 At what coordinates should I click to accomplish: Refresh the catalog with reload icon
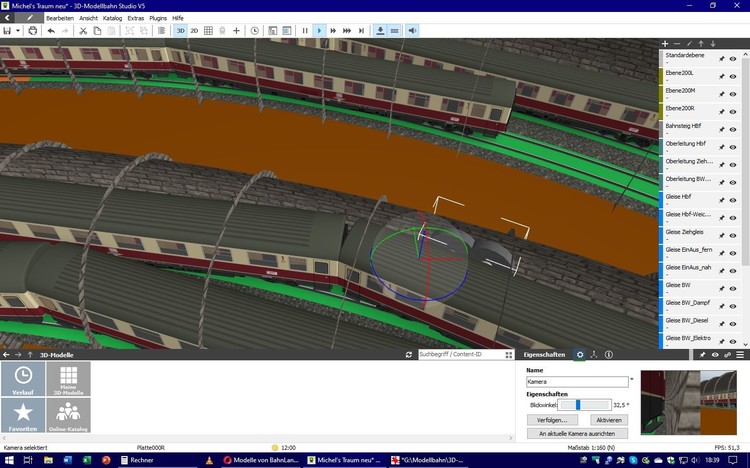408,355
